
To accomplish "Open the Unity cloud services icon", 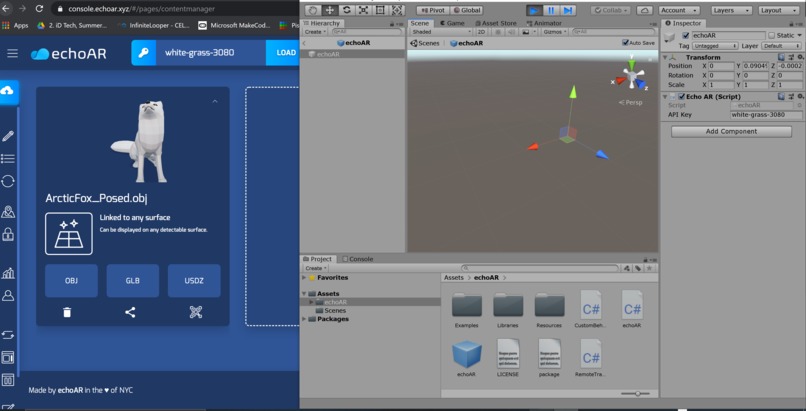I will pos(645,10).
